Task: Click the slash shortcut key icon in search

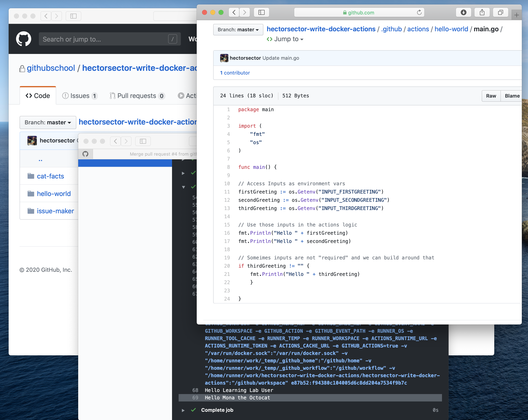Action: point(172,39)
